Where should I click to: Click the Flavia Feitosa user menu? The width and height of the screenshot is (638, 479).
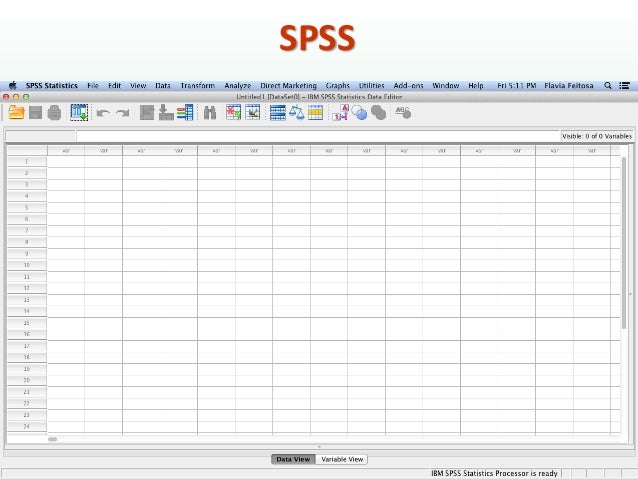pos(568,85)
